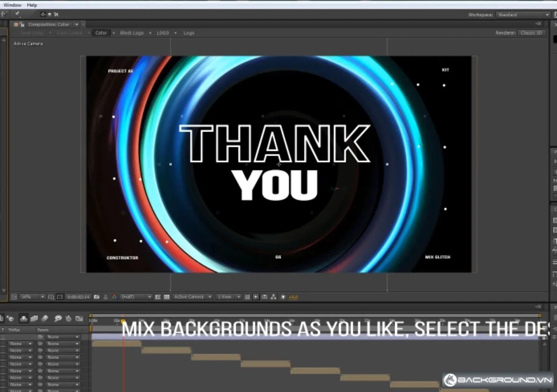The image size is (557, 392).
Task: Click the THANK YOU preview in the viewer
Action: point(279,164)
